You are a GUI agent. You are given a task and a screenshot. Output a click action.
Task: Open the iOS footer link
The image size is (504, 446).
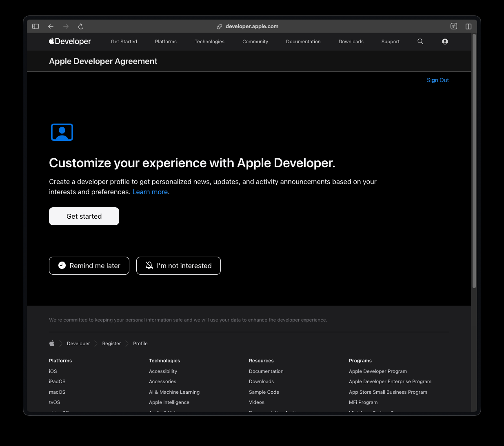click(53, 371)
